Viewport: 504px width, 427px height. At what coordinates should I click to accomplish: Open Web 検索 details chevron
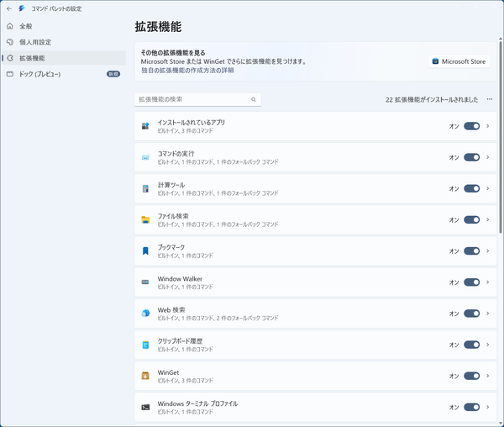click(488, 314)
